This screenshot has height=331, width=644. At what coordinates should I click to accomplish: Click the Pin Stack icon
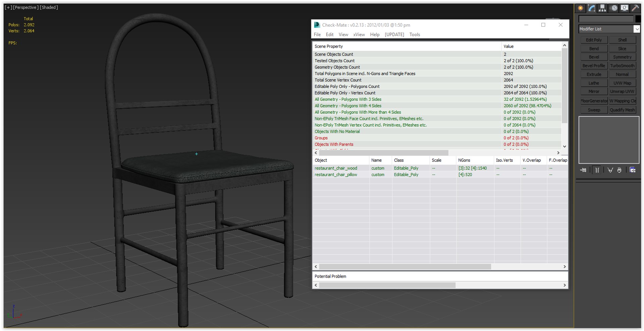click(x=583, y=170)
